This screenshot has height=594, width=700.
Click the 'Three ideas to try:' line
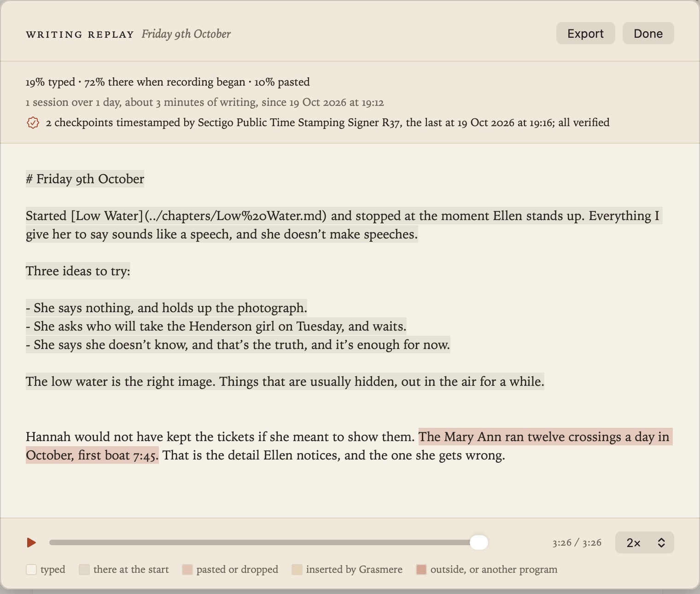[x=78, y=271]
